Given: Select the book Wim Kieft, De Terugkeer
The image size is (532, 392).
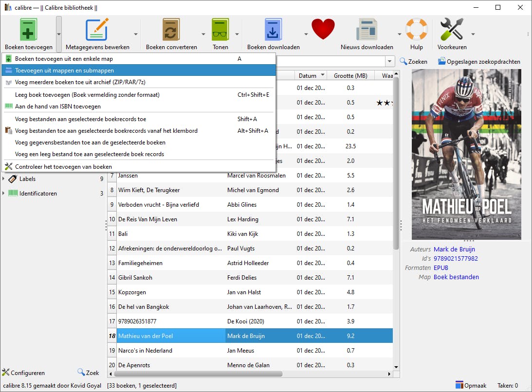Looking at the screenshot, I should (171, 190).
